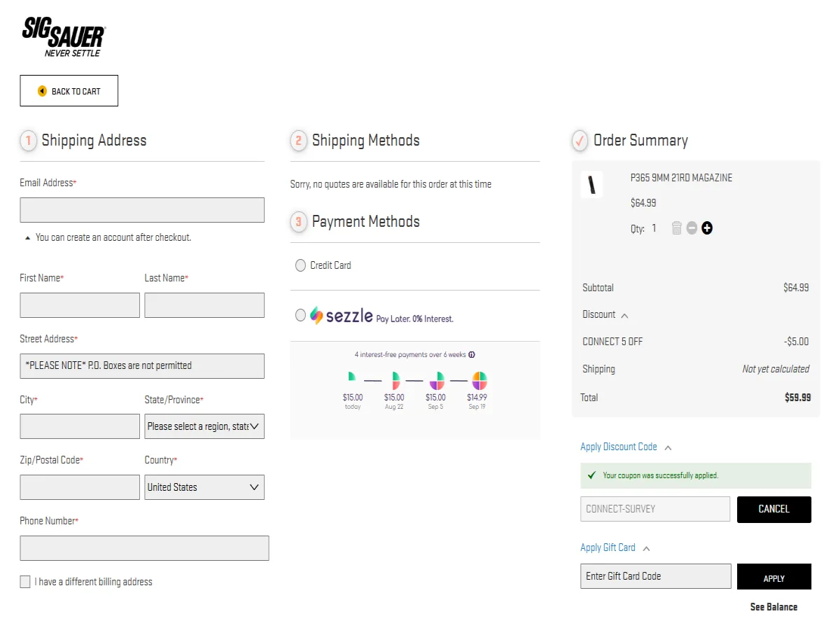
Task: Click the SIG SAUER logo
Action: [64, 37]
